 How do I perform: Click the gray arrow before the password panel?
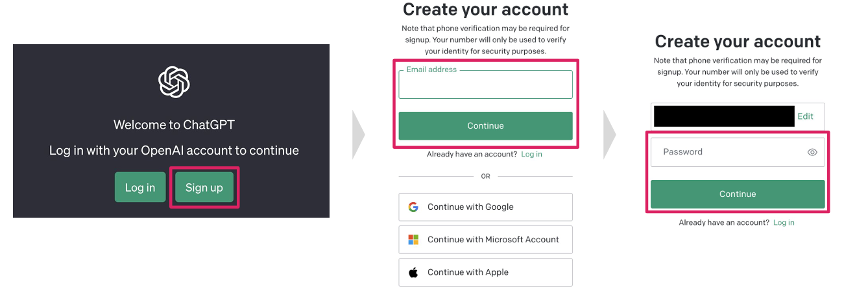tap(610, 135)
